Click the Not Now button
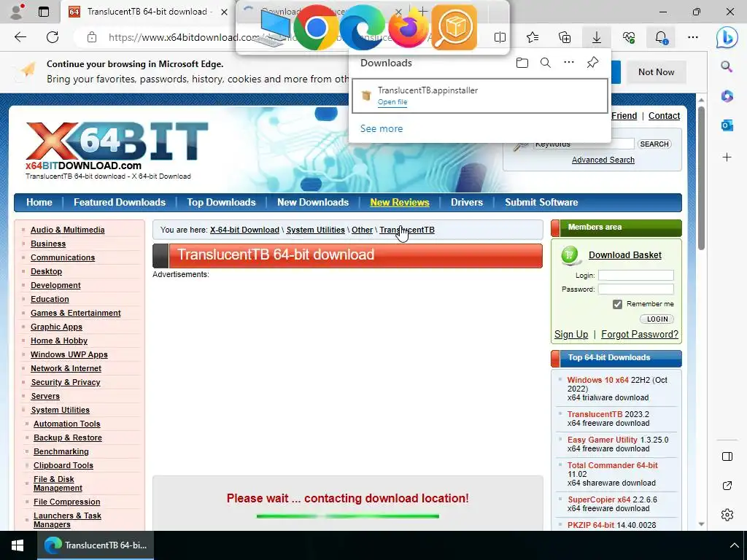Viewport: 747px width, 560px height. click(657, 72)
